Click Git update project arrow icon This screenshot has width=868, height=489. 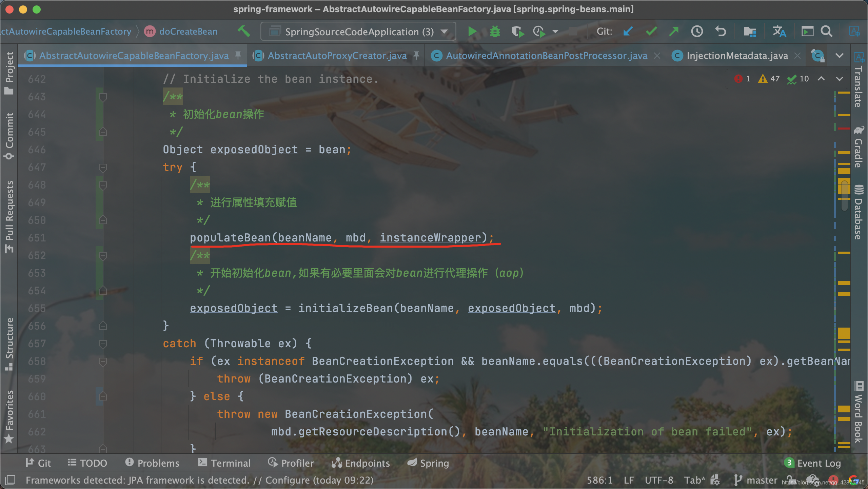[x=628, y=32]
